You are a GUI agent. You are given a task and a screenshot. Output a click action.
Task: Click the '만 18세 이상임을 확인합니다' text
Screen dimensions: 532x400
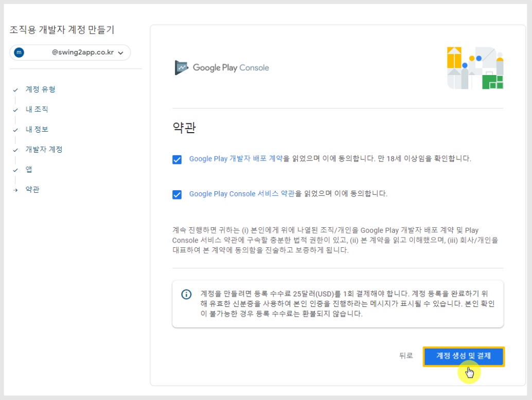tap(424, 159)
